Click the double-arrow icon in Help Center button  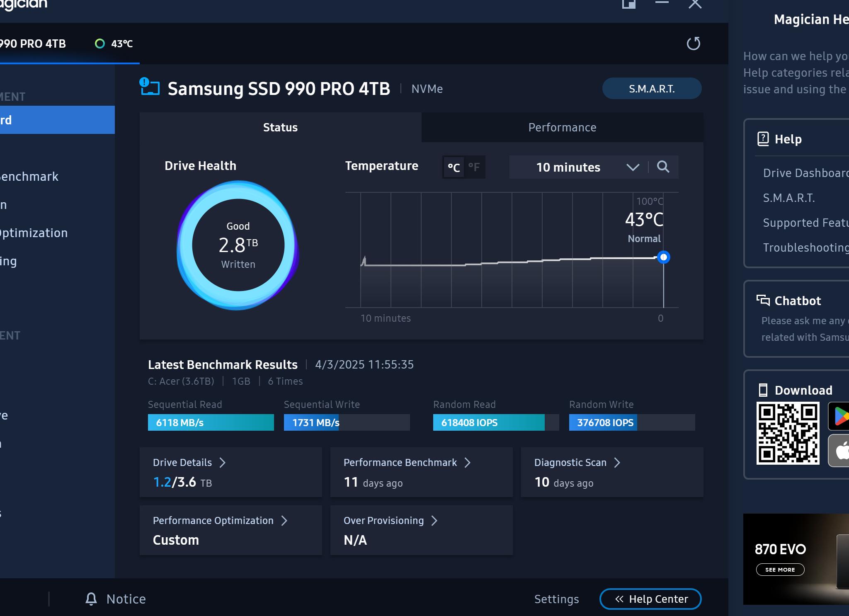[x=619, y=599]
